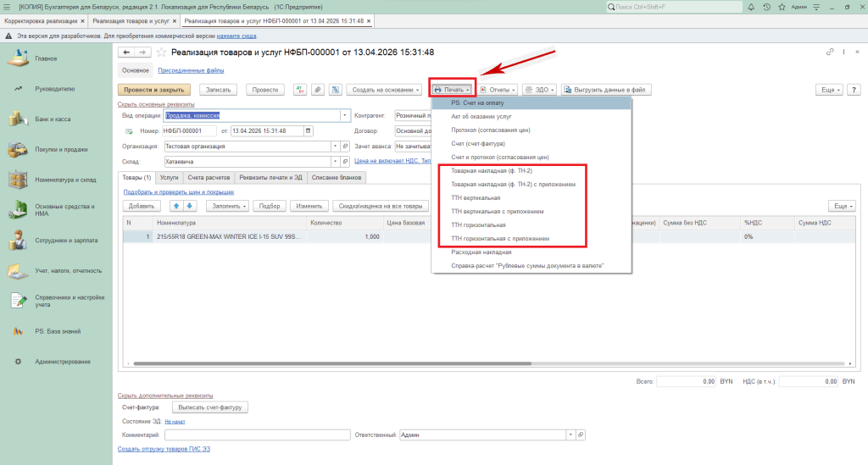Click the move row down arrow

[x=189, y=206]
